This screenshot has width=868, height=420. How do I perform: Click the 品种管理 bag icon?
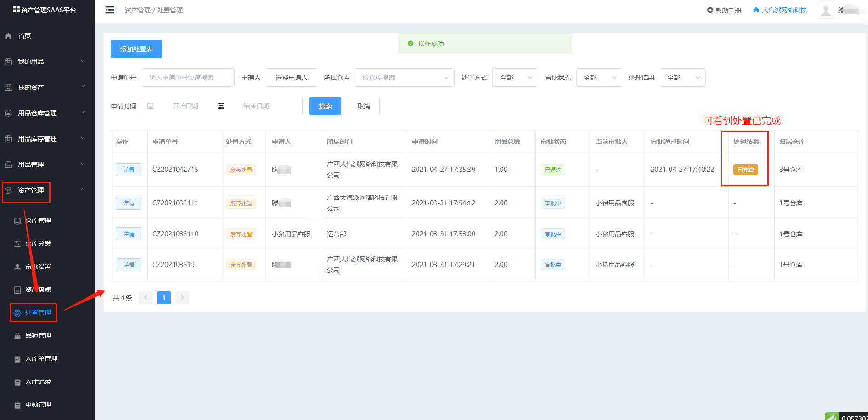17,336
